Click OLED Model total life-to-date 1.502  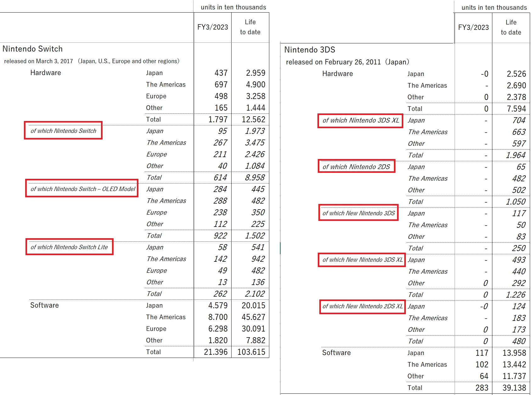255,236
